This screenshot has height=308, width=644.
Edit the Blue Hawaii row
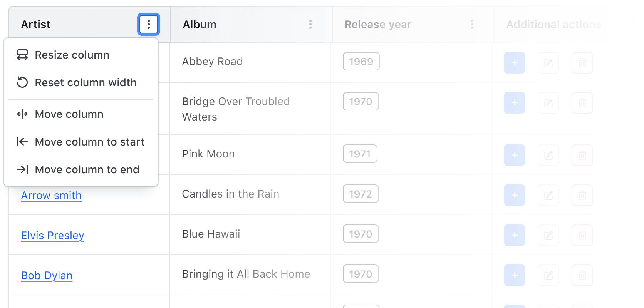click(548, 235)
